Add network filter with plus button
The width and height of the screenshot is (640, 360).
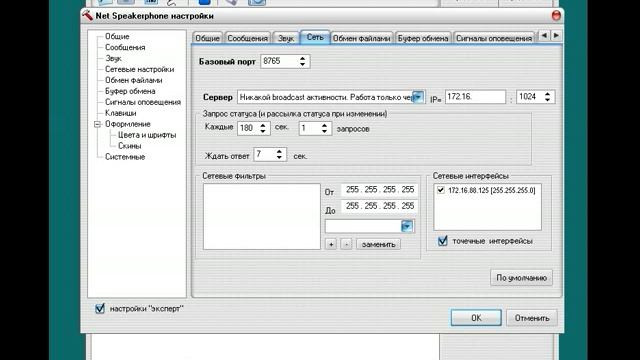click(331, 244)
